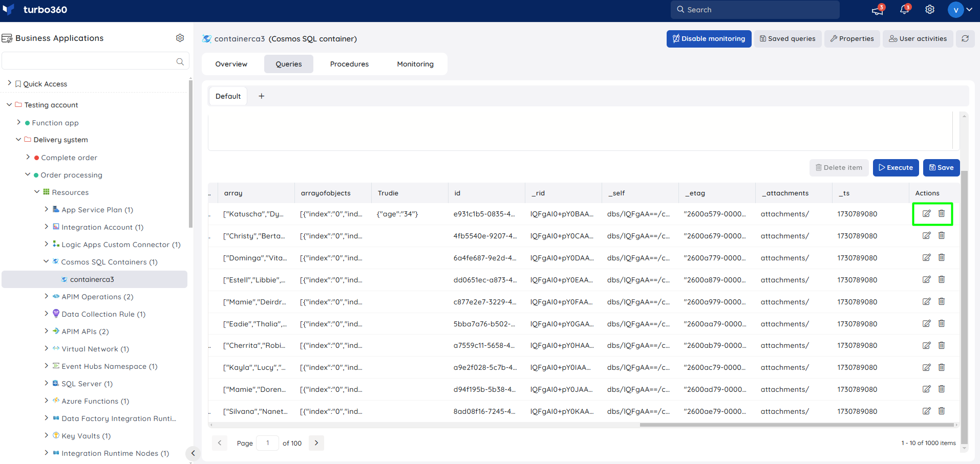This screenshot has height=464, width=980.
Task: Collapse the Resources group
Action: point(37,192)
